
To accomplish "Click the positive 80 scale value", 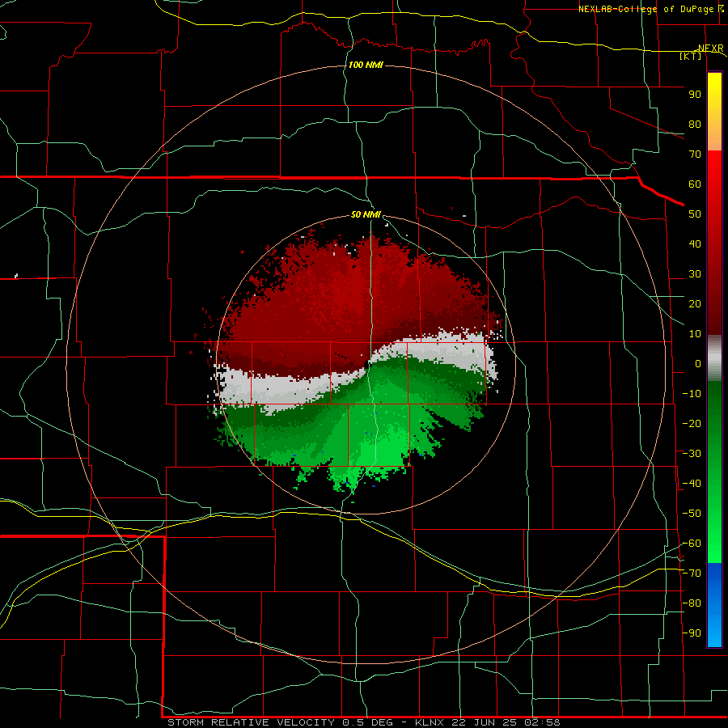I will tap(695, 125).
